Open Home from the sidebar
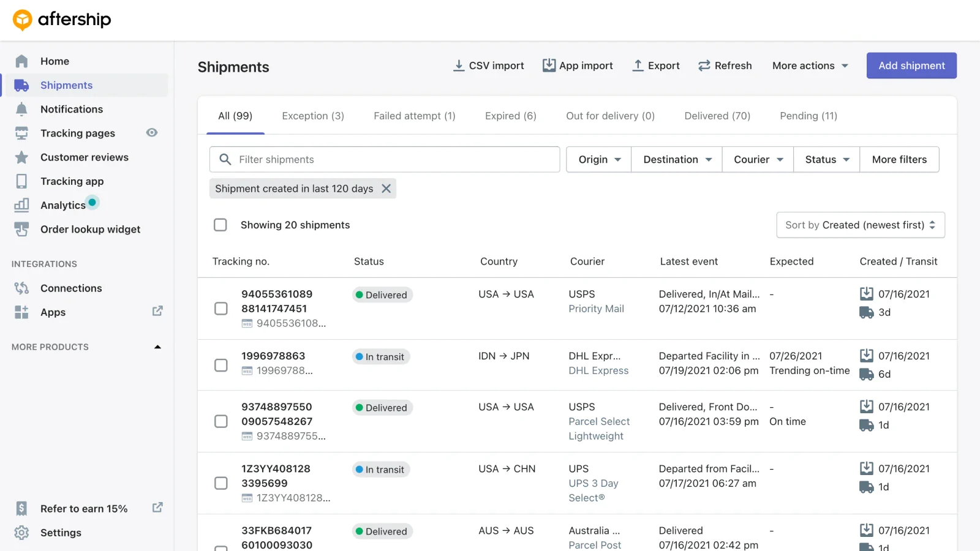This screenshot has width=980, height=551. (x=55, y=61)
